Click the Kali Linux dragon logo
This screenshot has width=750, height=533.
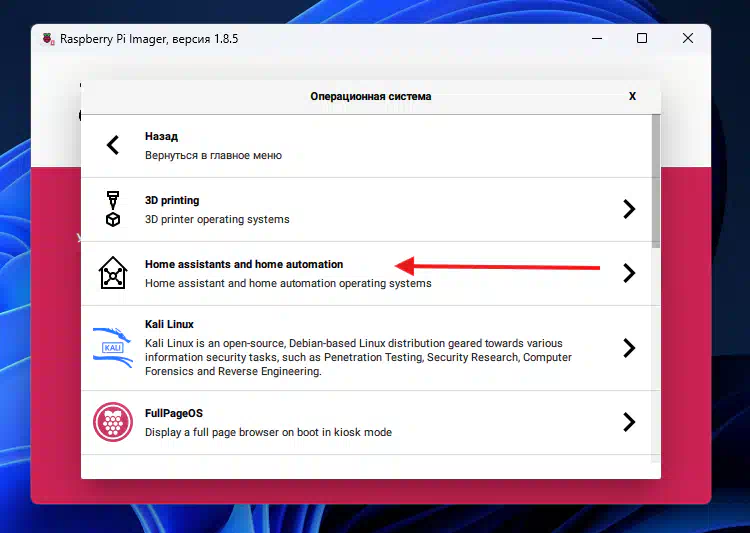[112, 347]
